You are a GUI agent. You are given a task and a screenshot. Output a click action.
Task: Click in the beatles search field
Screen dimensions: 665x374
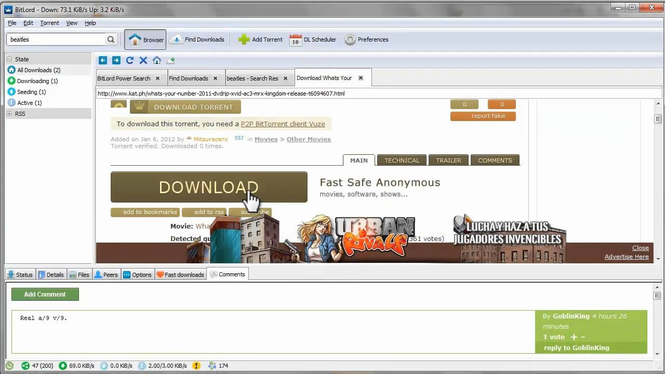[x=56, y=39]
